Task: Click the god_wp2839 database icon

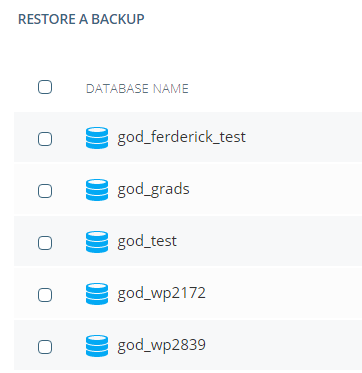Action: (97, 346)
